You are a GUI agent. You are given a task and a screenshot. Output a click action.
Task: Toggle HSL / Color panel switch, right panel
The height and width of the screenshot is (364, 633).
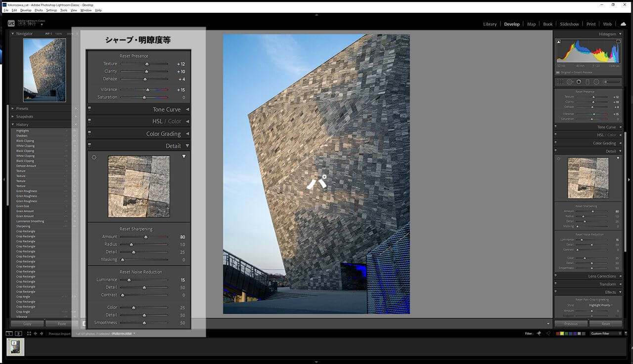coord(556,135)
